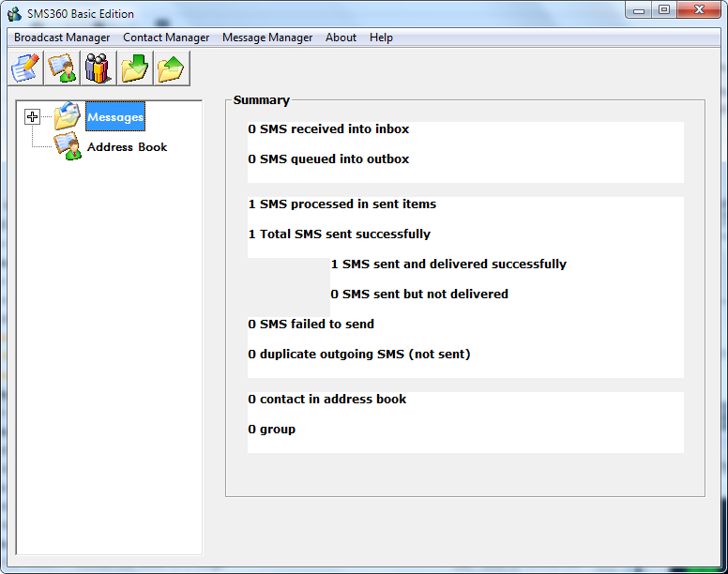The width and height of the screenshot is (728, 574).
Task: Click the folder with green down arrow
Action: click(x=134, y=68)
